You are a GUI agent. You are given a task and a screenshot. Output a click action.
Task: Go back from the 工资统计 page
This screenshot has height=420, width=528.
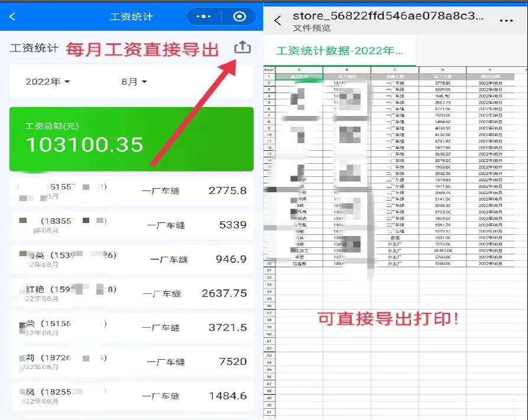[13, 17]
